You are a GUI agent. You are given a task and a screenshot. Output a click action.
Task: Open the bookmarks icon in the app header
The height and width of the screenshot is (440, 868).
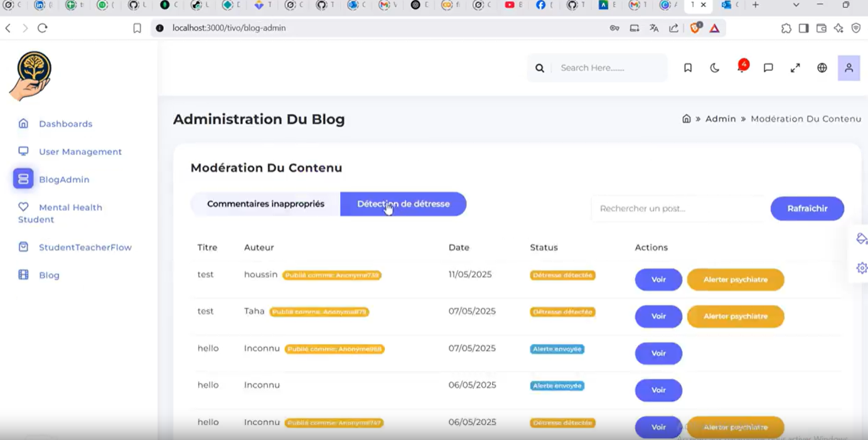pyautogui.click(x=688, y=68)
